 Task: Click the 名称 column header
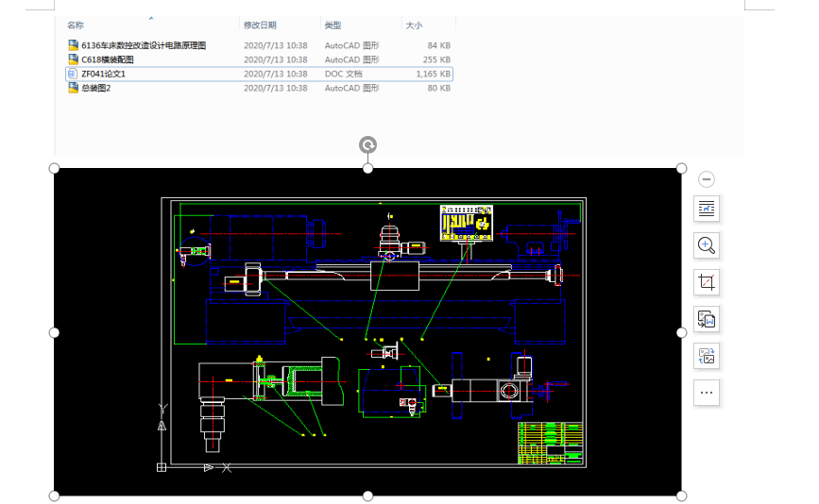[76, 25]
